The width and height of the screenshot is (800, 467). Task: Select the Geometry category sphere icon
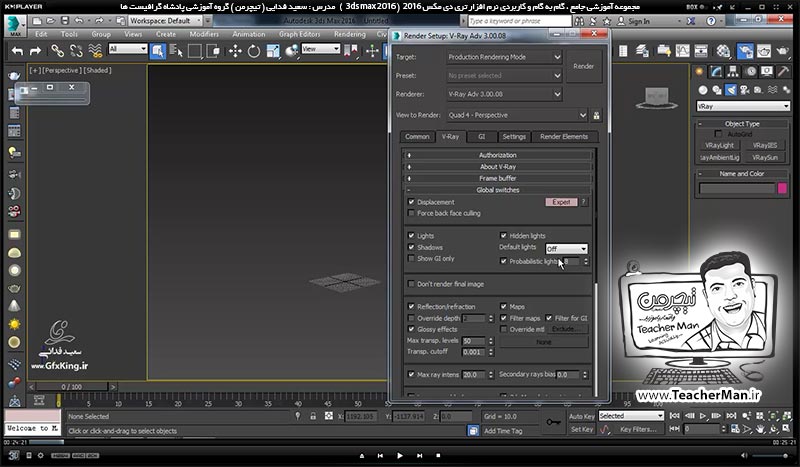pyautogui.click(x=703, y=90)
